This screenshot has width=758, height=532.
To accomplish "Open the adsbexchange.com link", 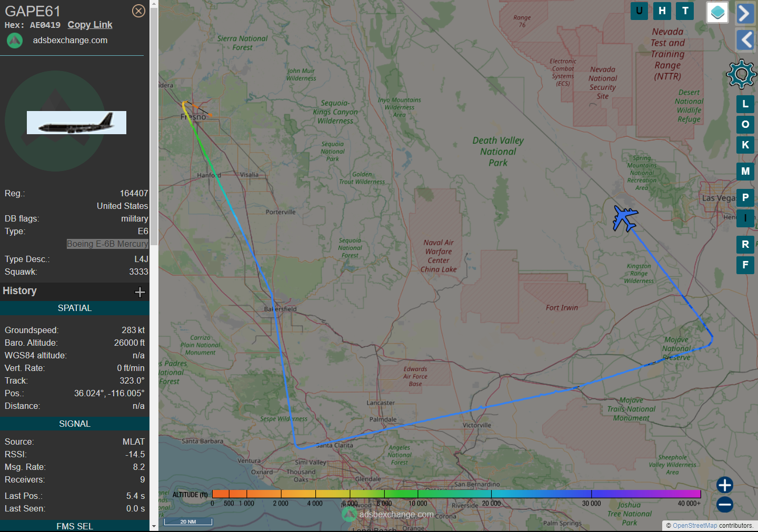I will click(x=70, y=40).
